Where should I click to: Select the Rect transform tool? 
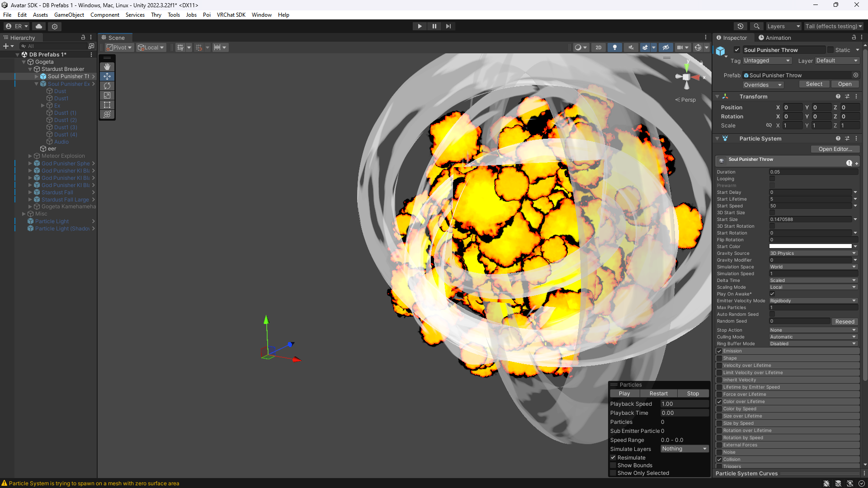point(107,105)
